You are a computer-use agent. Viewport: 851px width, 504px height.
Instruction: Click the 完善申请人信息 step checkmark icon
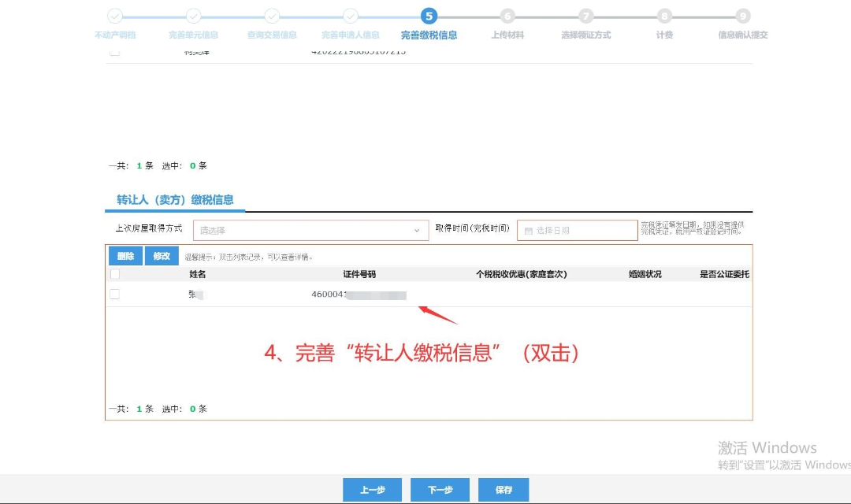[x=350, y=16]
